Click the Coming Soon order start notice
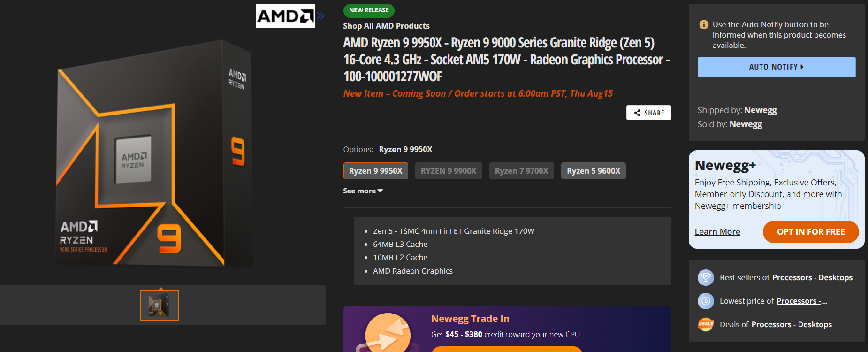This screenshot has width=868, height=352. click(x=478, y=93)
